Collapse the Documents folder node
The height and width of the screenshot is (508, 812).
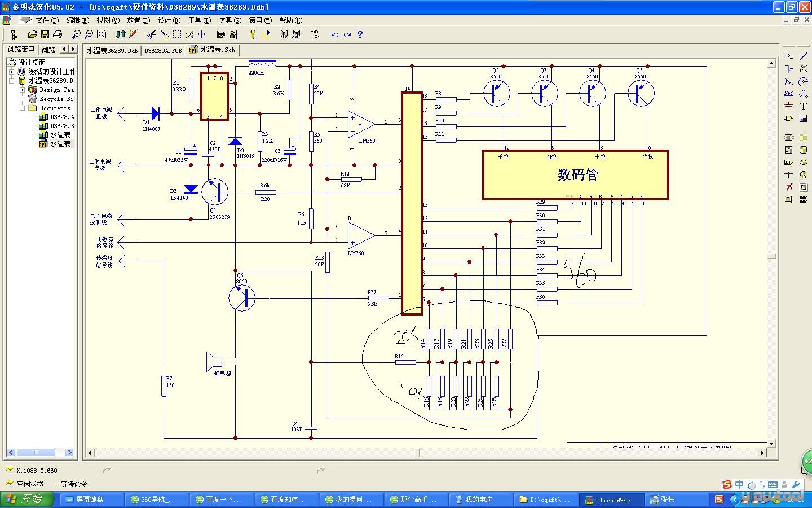(x=22, y=108)
